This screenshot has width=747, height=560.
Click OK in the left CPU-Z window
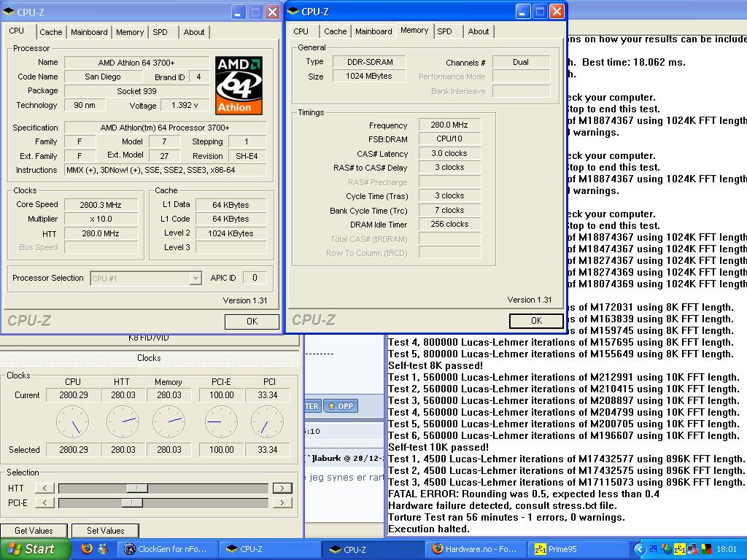(252, 322)
